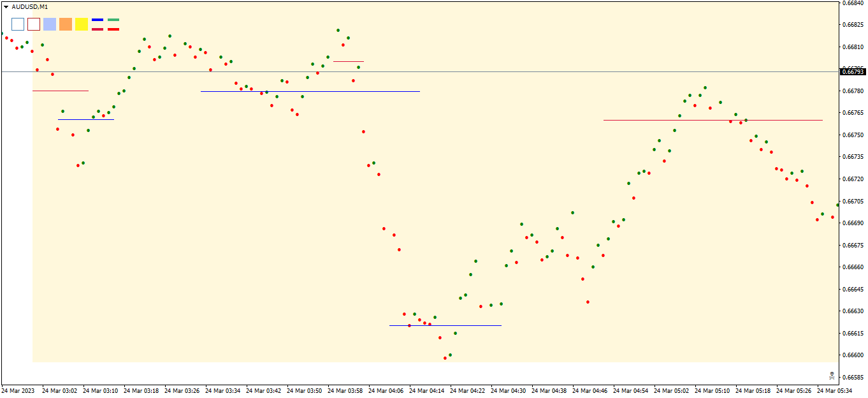Screen dimensions: 868x398
Task: Click time label 24 Mar 04:14
Action: pos(426,390)
